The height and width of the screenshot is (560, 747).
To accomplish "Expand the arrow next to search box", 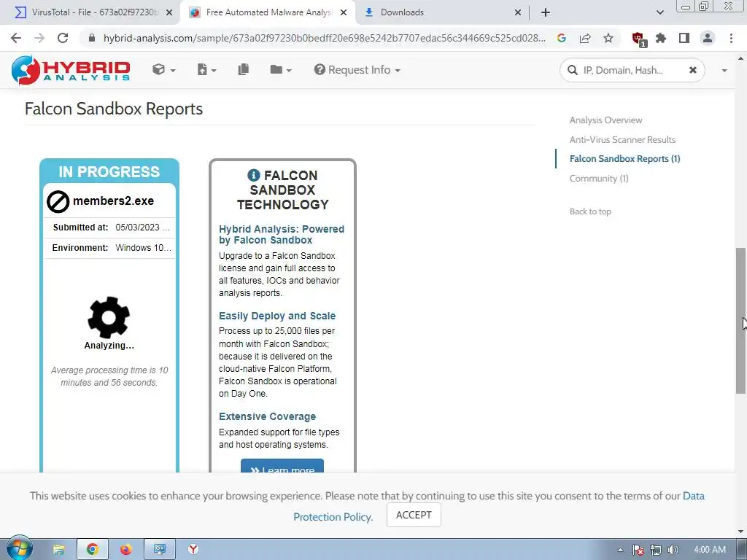I will [724, 71].
